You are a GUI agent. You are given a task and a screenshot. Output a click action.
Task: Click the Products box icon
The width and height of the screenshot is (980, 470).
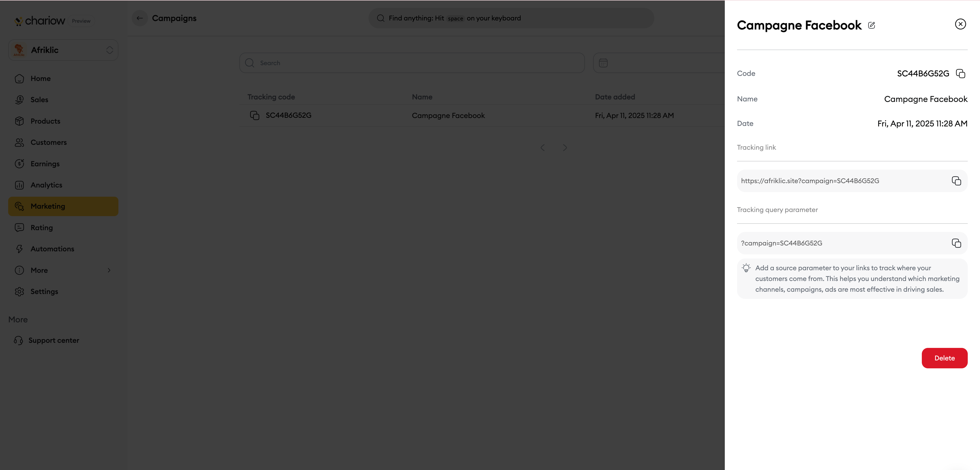click(x=19, y=121)
